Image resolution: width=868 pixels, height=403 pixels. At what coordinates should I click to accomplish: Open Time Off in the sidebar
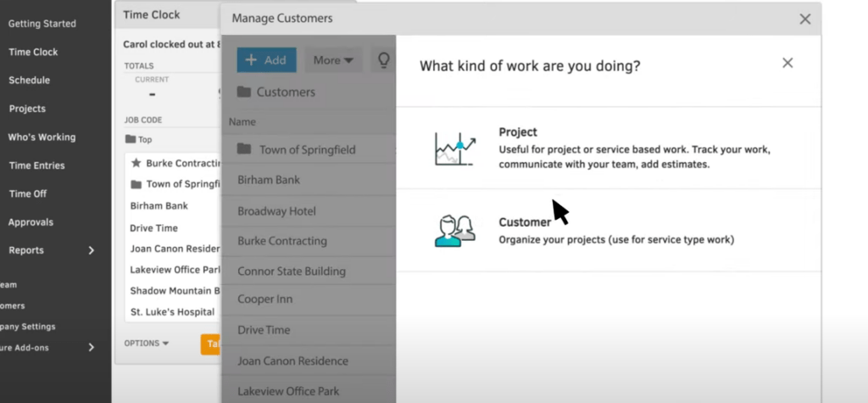click(28, 194)
